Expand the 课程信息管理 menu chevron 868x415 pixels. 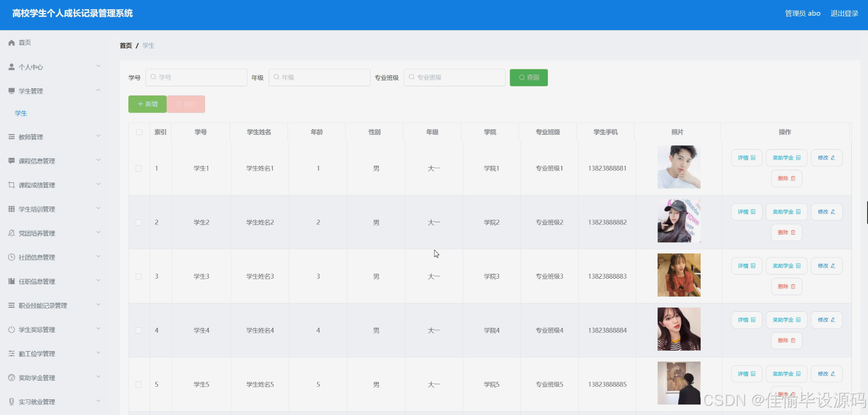(98, 160)
